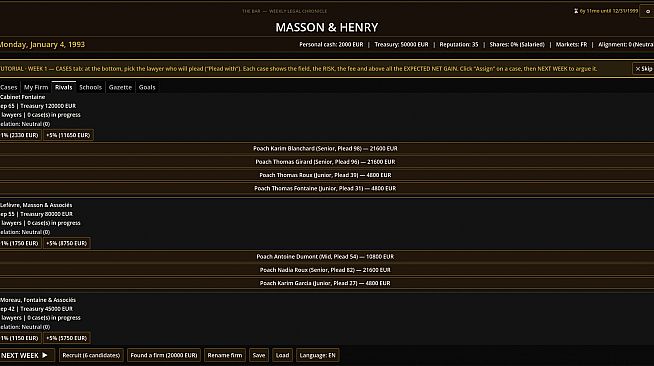The width and height of the screenshot is (654, 366).
Task: Poach Karim Blanchard from Cabinet Fontaine
Action: tap(327, 148)
